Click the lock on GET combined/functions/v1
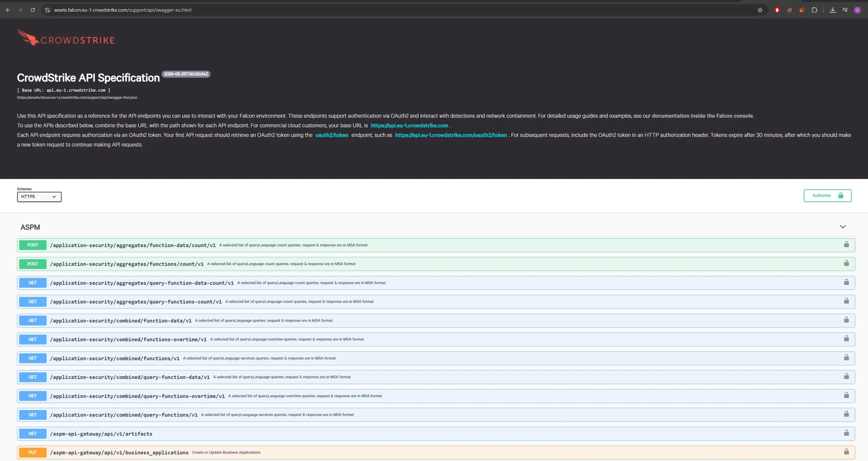 [846, 357]
